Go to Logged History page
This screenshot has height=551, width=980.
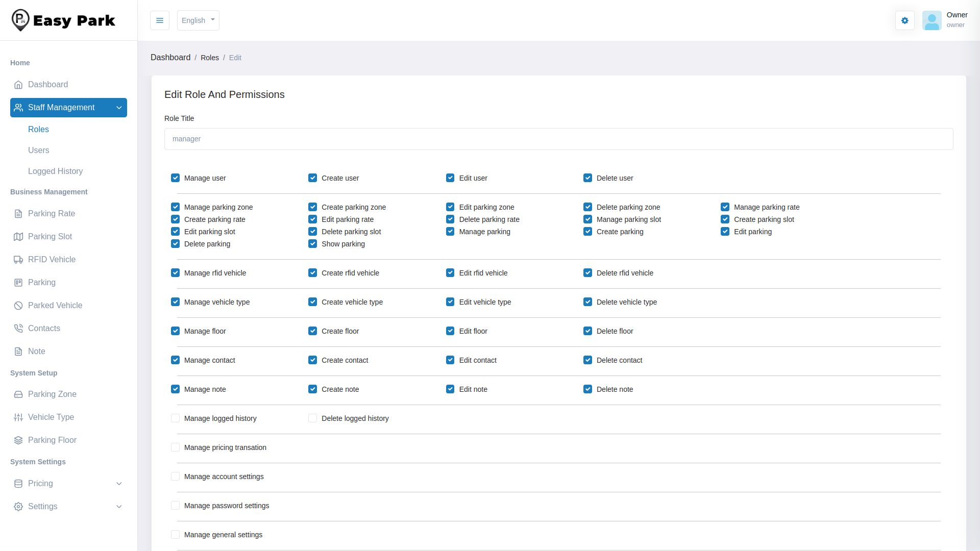tap(55, 171)
